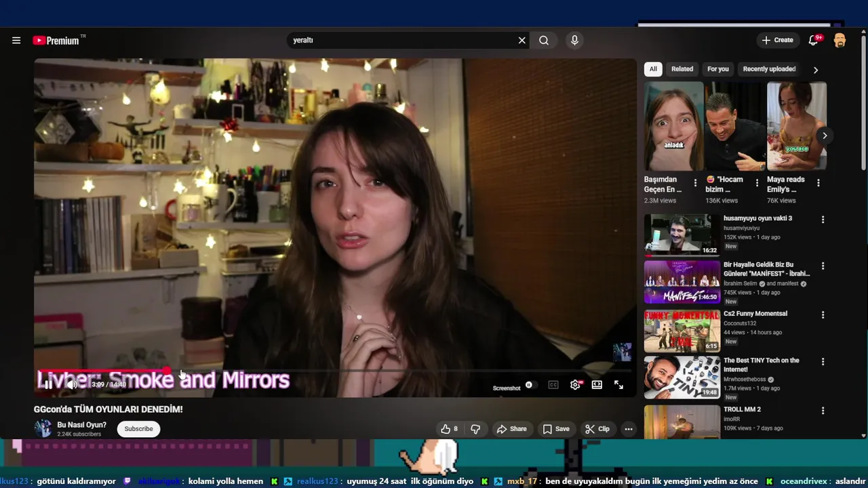Image resolution: width=868 pixels, height=488 pixels.
Task: Open the Maya reads Emily's short
Action: [x=797, y=126]
